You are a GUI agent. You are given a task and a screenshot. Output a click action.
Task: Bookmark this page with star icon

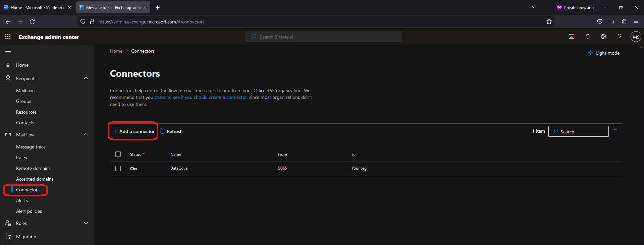[x=549, y=22]
